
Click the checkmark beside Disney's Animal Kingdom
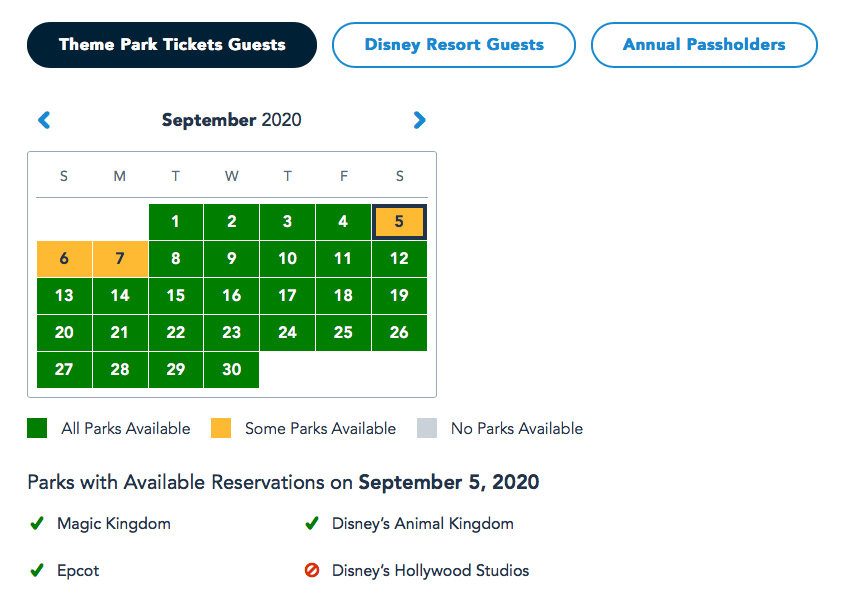(x=312, y=523)
